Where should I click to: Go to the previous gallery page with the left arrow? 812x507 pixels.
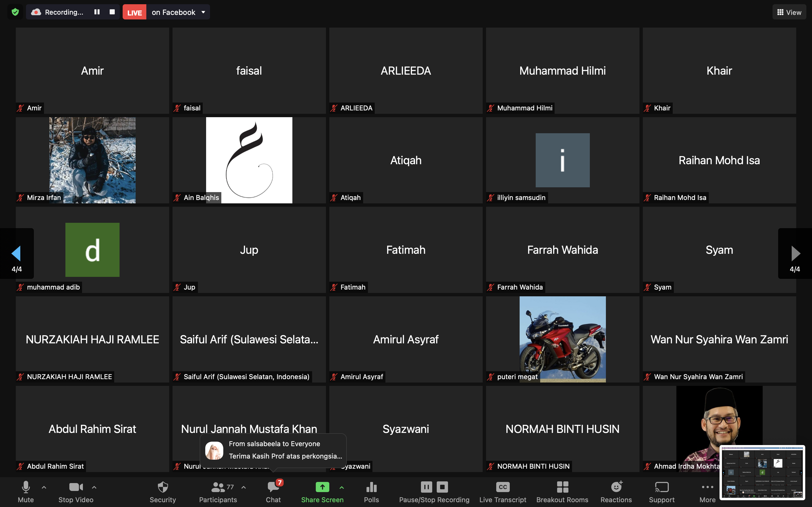coord(16,253)
